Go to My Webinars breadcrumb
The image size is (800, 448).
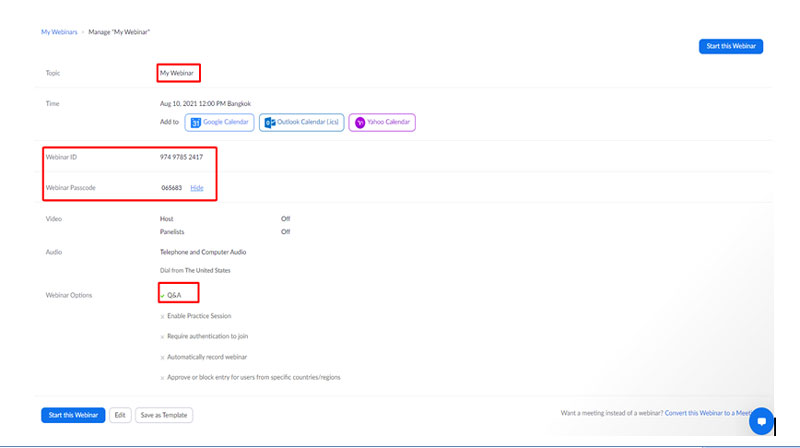[x=59, y=32]
